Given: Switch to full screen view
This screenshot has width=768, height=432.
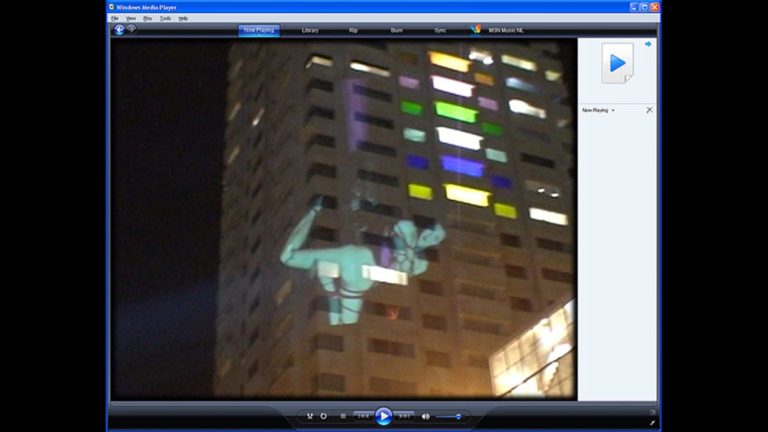Looking at the screenshot, I should click(x=652, y=422).
